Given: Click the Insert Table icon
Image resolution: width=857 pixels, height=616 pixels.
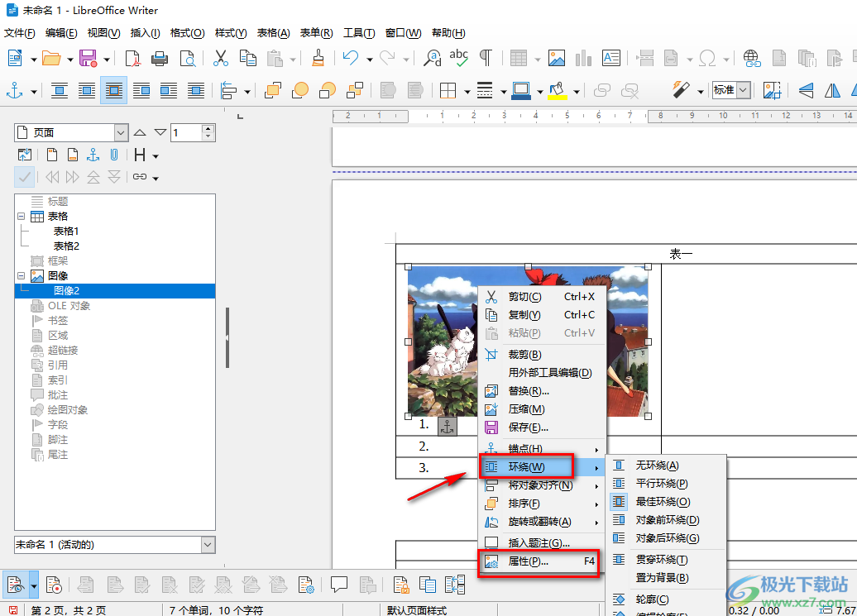Looking at the screenshot, I should (518, 58).
